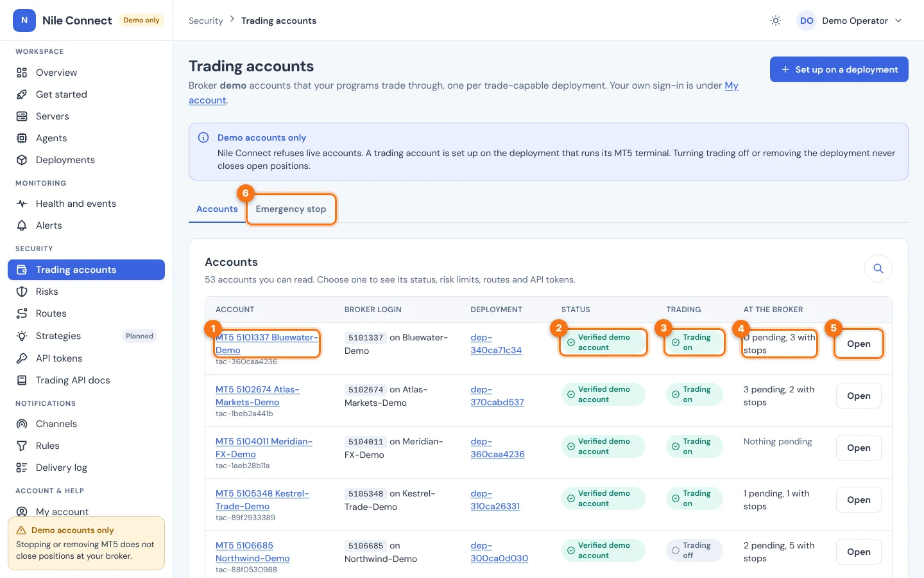Open Strategies in the sidebar
Screen dimensions: 924x578
coord(86,336)
